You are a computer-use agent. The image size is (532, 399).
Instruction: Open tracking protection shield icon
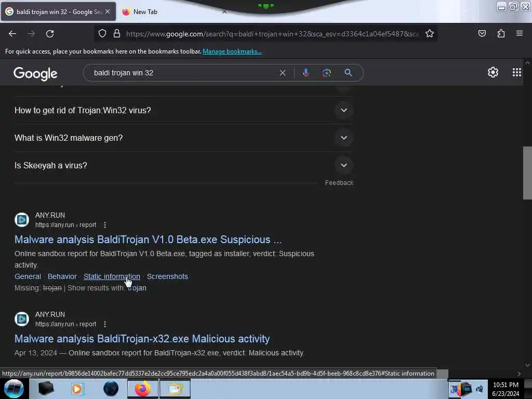[x=102, y=33]
